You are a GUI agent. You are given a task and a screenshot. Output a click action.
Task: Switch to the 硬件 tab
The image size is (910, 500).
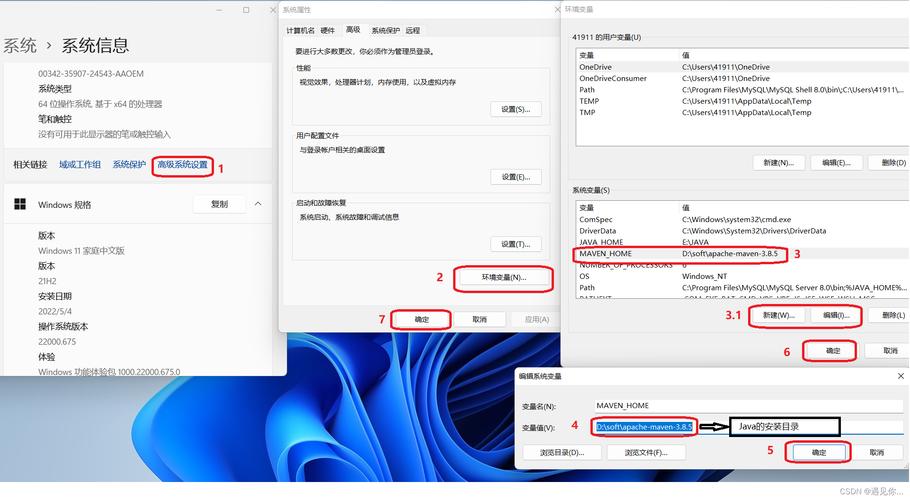[x=328, y=30]
